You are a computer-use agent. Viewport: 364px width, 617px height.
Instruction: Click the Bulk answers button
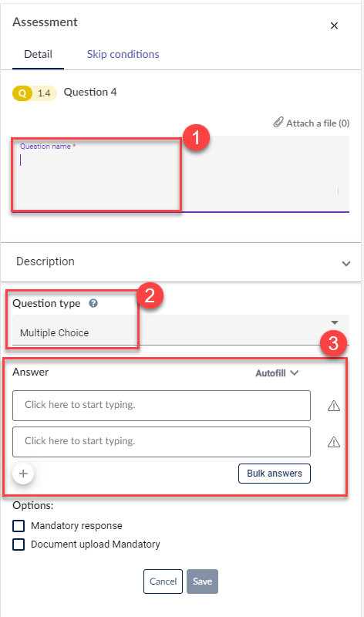tap(275, 474)
